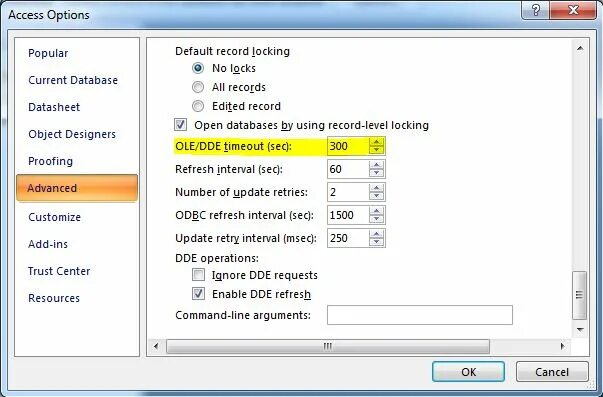Click the horizontal scrollbar thumb
Viewport: 603px width, 397px height.
pos(328,346)
